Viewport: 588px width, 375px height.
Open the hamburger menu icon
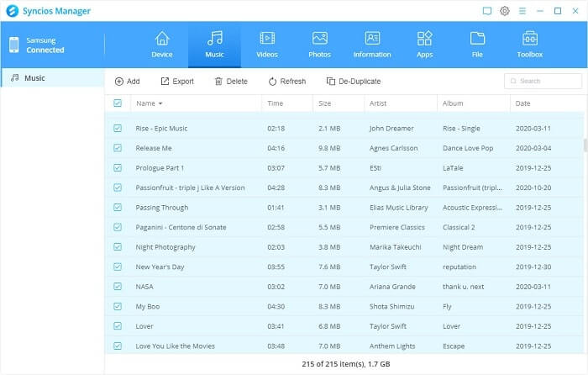click(x=522, y=11)
